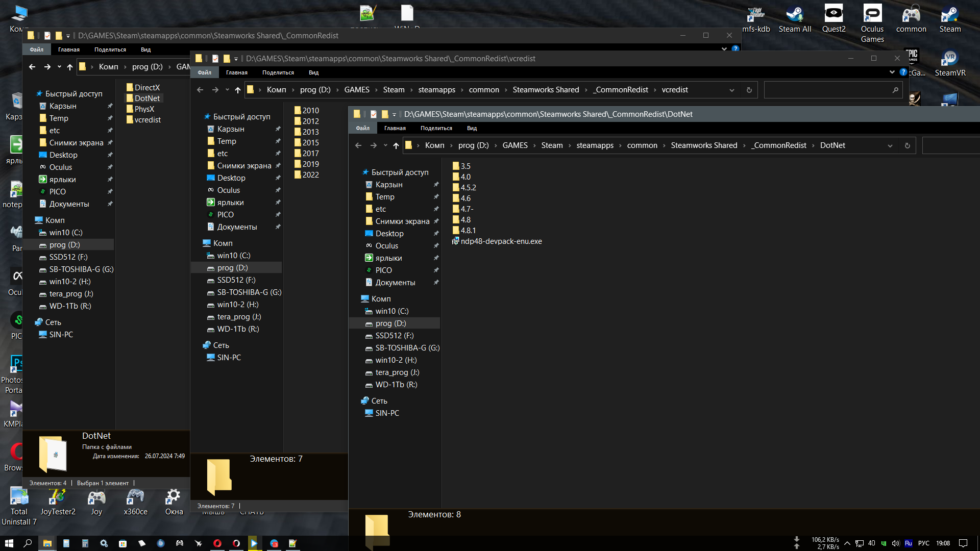Click _CommonRedist breadcrumb in DotNet window
This screenshot has height=551, width=980.
point(779,145)
